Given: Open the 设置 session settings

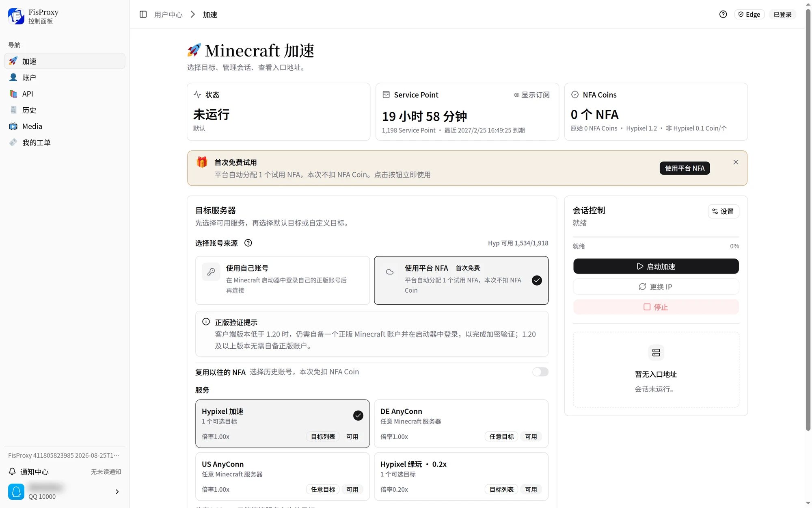Looking at the screenshot, I should [723, 211].
